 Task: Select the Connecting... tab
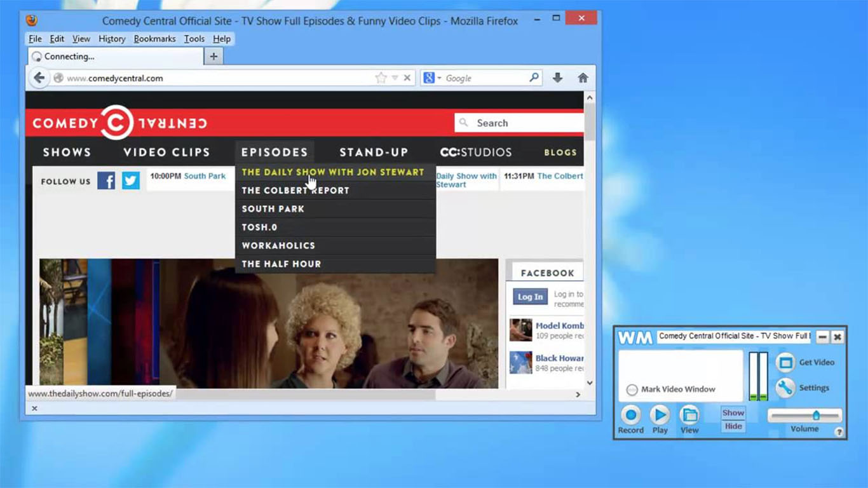click(x=116, y=57)
